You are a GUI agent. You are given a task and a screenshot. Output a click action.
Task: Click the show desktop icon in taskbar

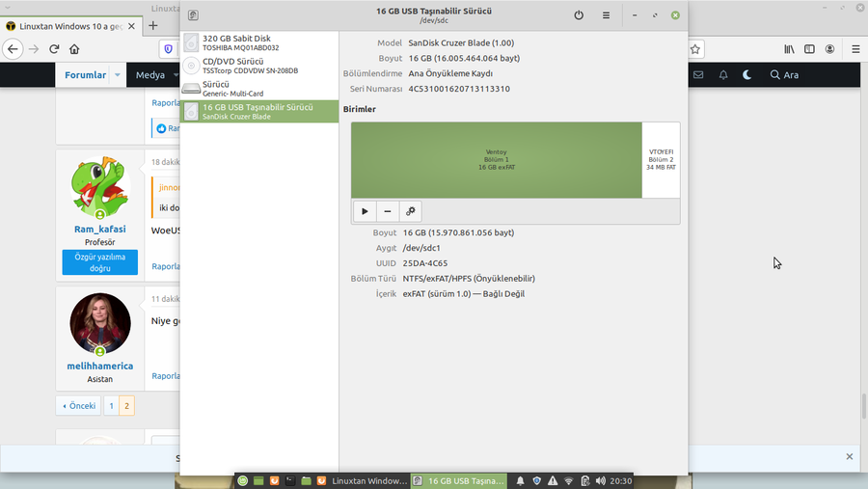coord(258,480)
